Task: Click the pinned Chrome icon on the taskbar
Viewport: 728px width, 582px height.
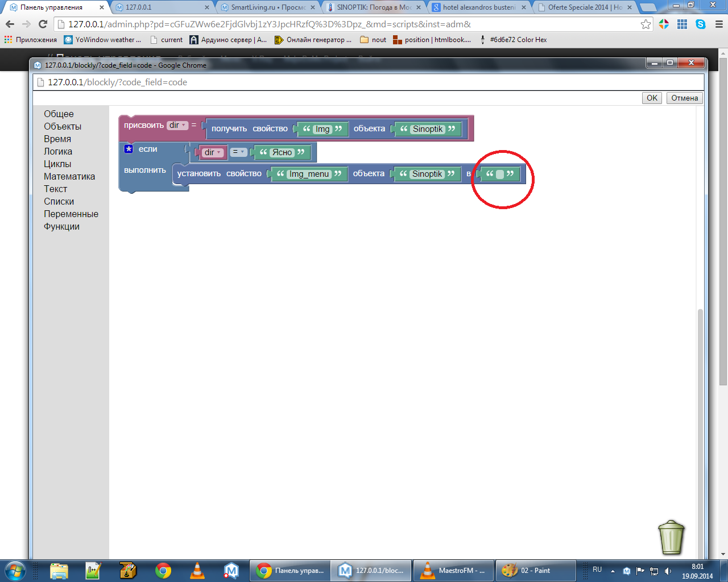Action: [163, 570]
